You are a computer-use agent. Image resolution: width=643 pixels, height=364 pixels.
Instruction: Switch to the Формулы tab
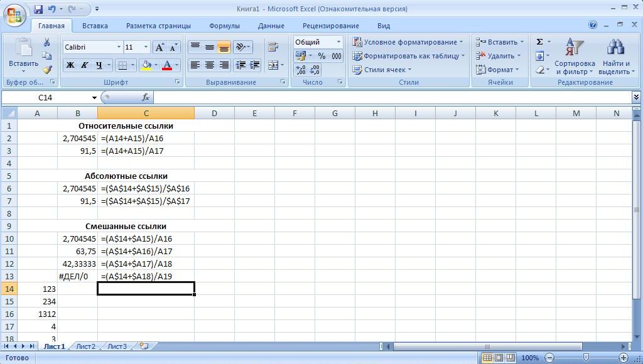click(x=224, y=26)
